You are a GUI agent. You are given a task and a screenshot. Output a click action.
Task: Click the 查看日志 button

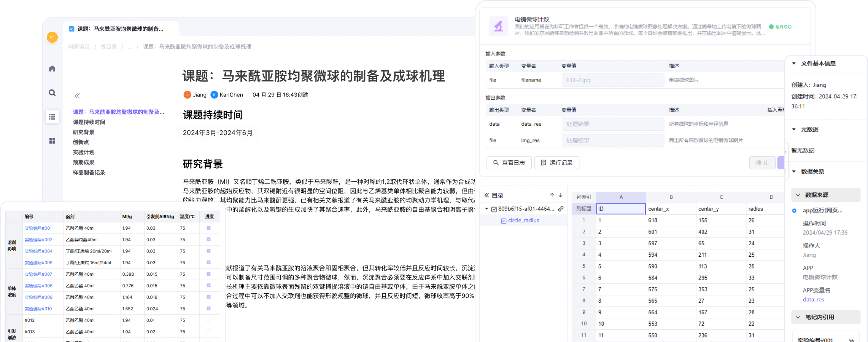click(x=509, y=163)
